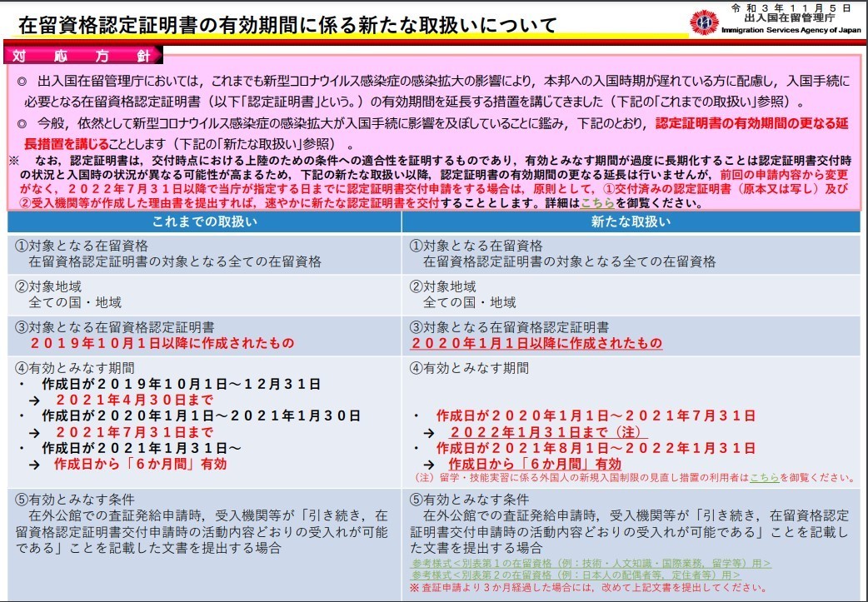This screenshot has width=868, height=602.
Task: Click ２０２１年４月３０日まで
Action: coord(134,400)
